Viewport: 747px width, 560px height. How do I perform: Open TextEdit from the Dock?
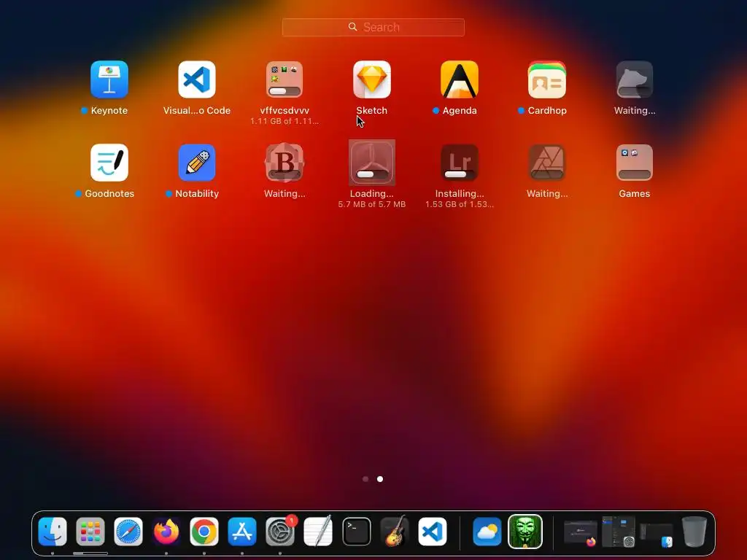click(318, 532)
